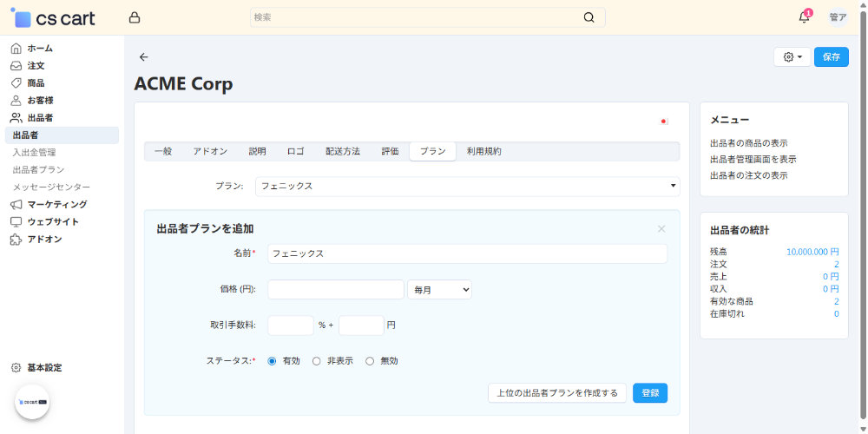868x434 pixels.
Task: Click the search magnifier icon
Action: (589, 17)
